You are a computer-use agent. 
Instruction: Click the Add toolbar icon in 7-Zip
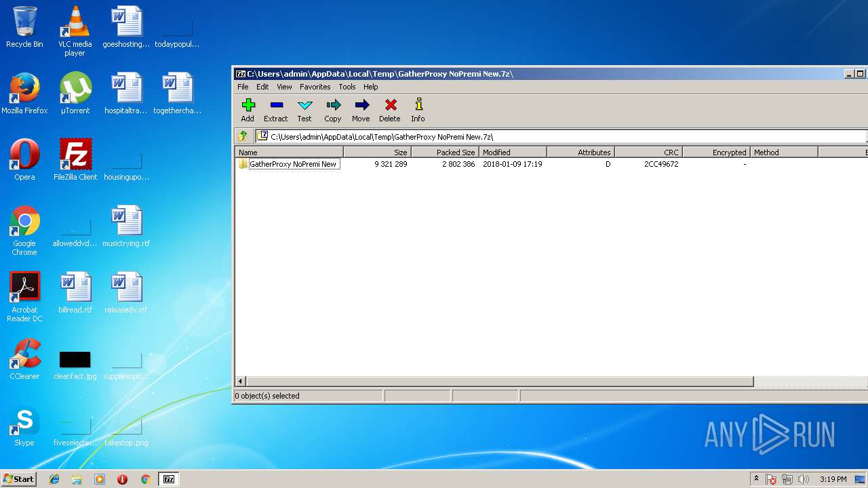248,110
